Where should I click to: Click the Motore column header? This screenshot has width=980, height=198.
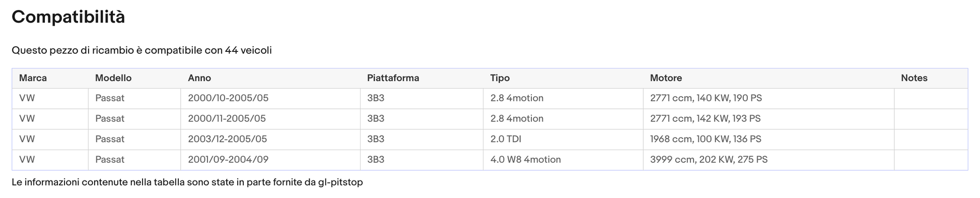click(x=768, y=78)
